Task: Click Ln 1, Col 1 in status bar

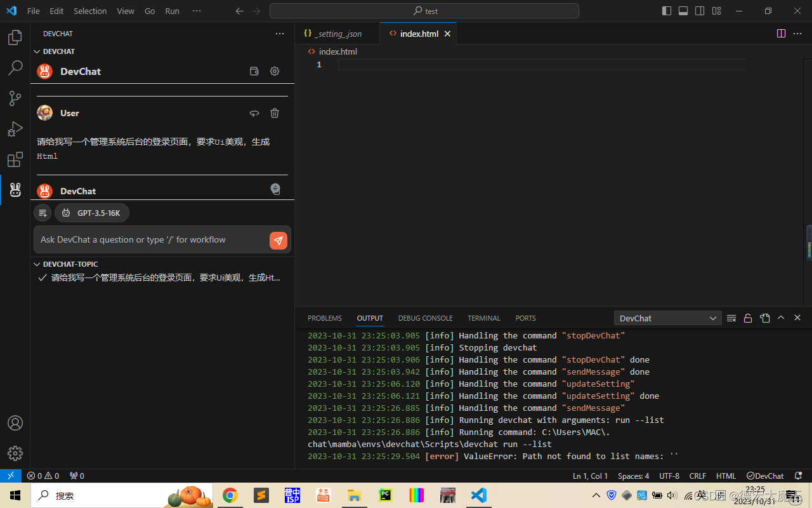Action: [x=590, y=476]
